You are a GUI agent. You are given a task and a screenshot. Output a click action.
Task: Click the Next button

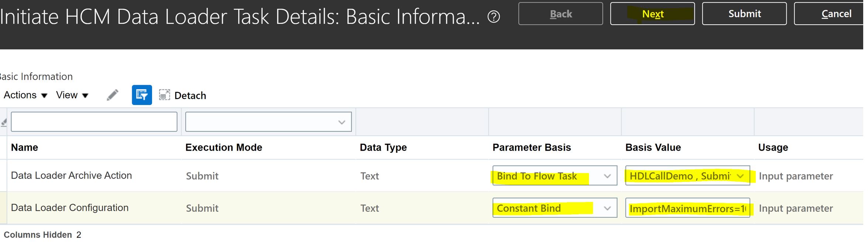point(652,14)
